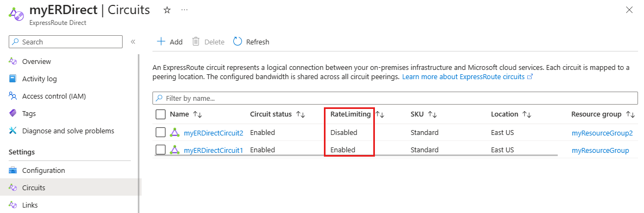Image resolution: width=644 pixels, height=213 pixels.
Task: Click the Refresh circular arrow icon
Action: point(238,41)
